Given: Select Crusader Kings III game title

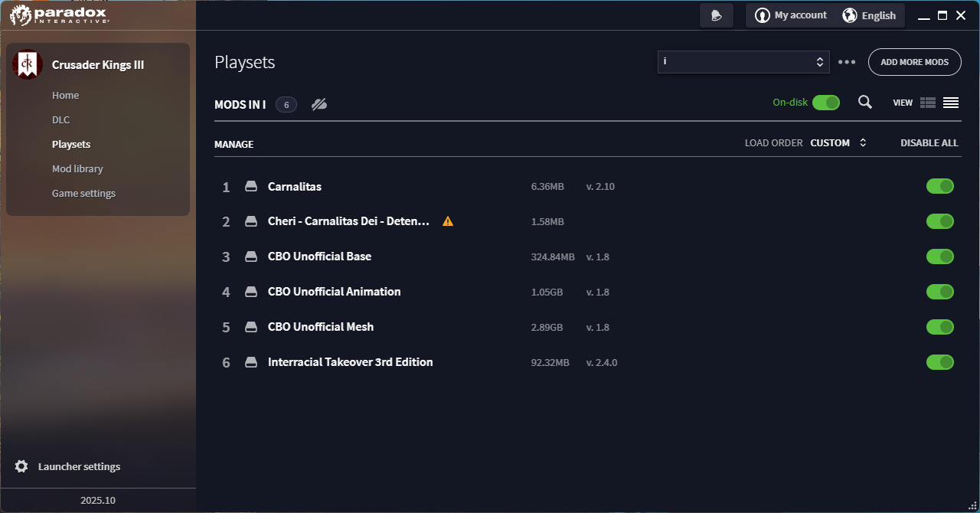Looking at the screenshot, I should click(98, 65).
